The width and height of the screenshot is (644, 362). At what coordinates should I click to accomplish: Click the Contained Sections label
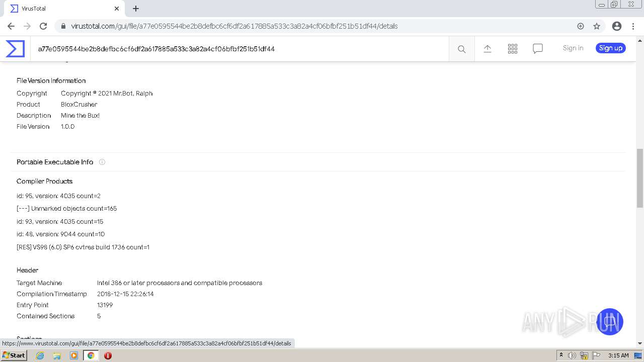45,316
